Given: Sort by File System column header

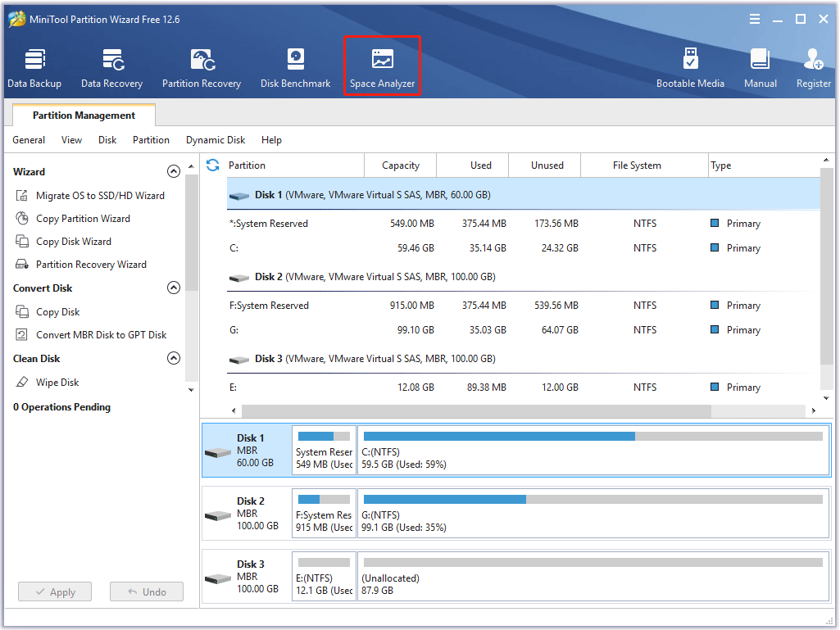Looking at the screenshot, I should tap(644, 165).
